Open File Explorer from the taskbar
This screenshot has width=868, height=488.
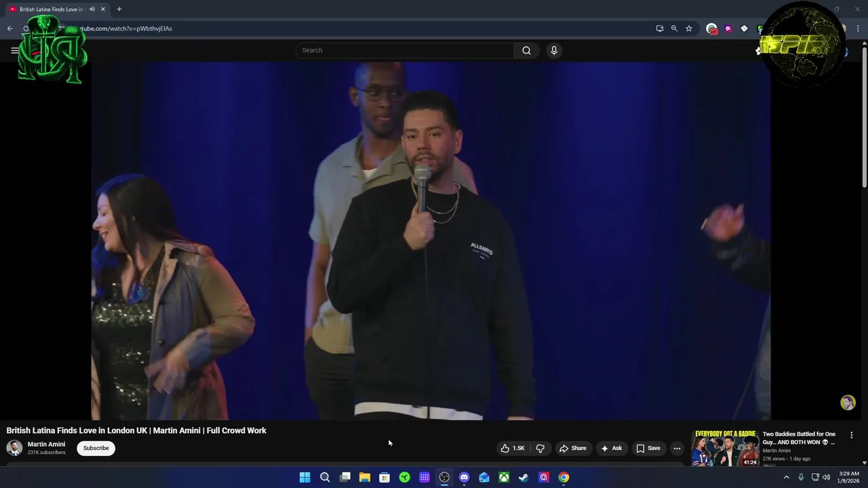(x=365, y=477)
